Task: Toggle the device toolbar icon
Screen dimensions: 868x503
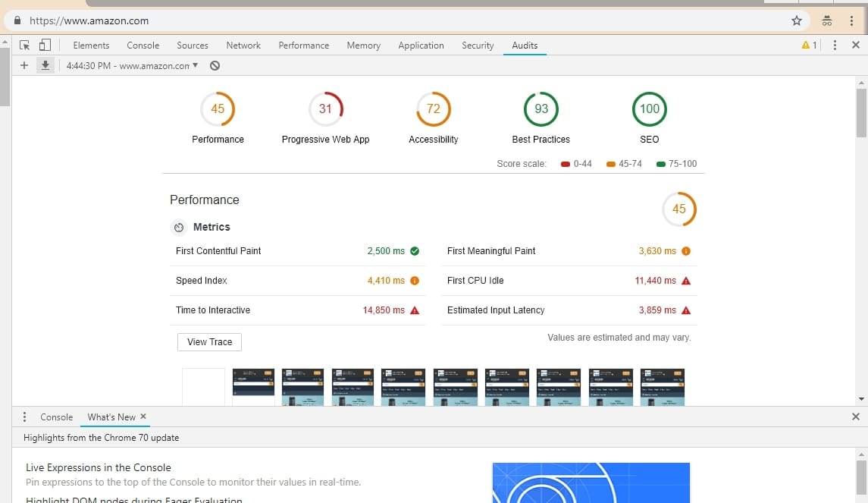Action: (x=45, y=46)
